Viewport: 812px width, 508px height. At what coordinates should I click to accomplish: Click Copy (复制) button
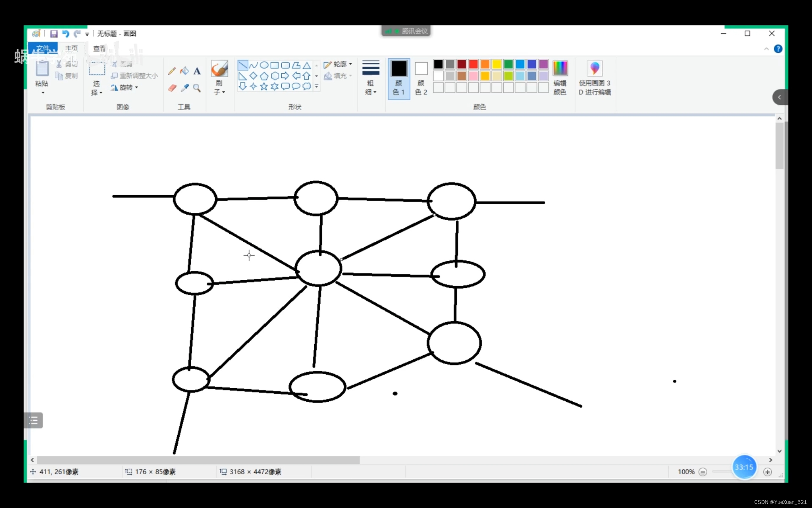click(x=67, y=76)
